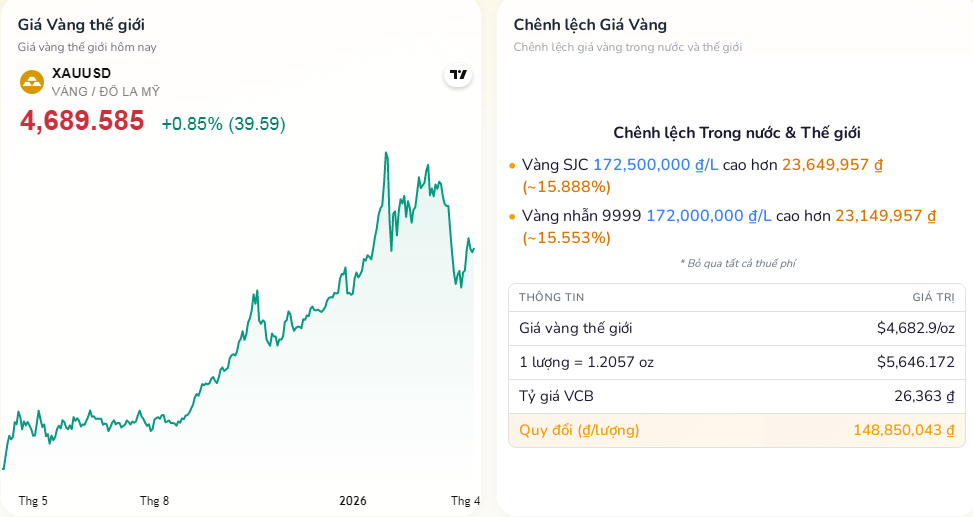Viewport: 973px width, 517px height.
Task: Click the "Chênh lệch Giá Vàng" panel title
Action: pos(590,25)
